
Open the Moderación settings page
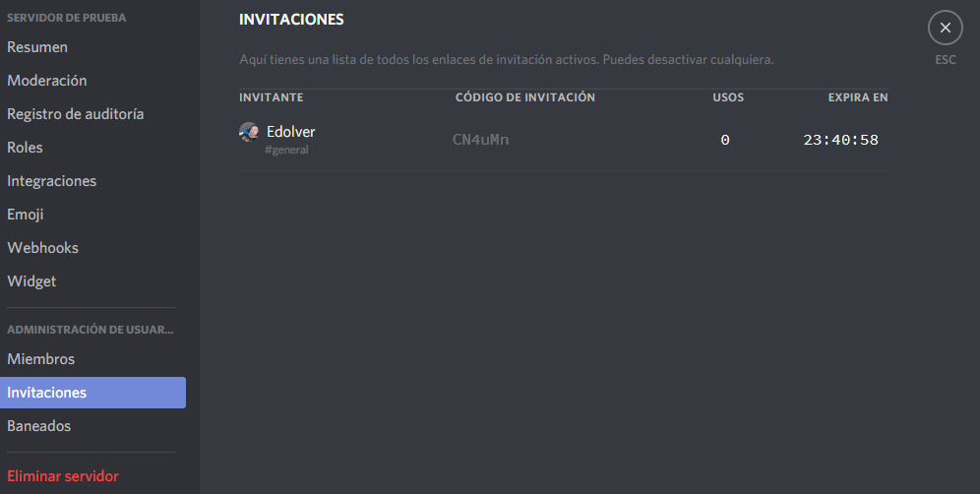coord(47,81)
